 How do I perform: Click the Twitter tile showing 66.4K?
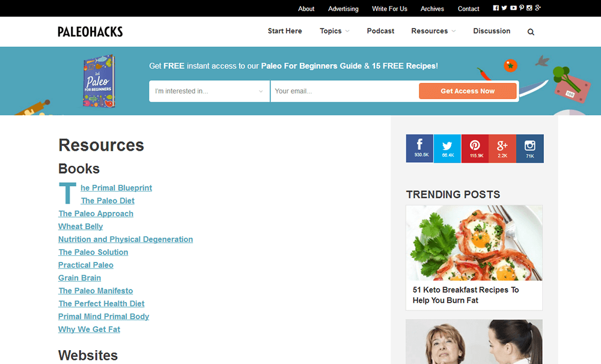point(447,148)
